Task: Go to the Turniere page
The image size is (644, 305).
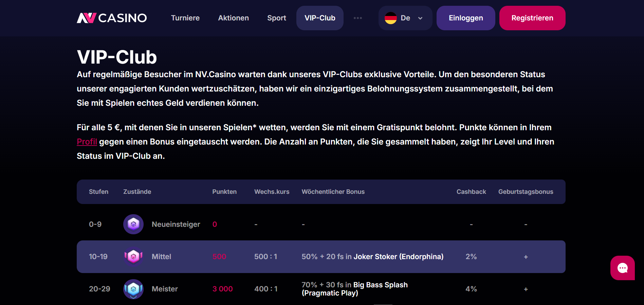Action: (x=185, y=18)
